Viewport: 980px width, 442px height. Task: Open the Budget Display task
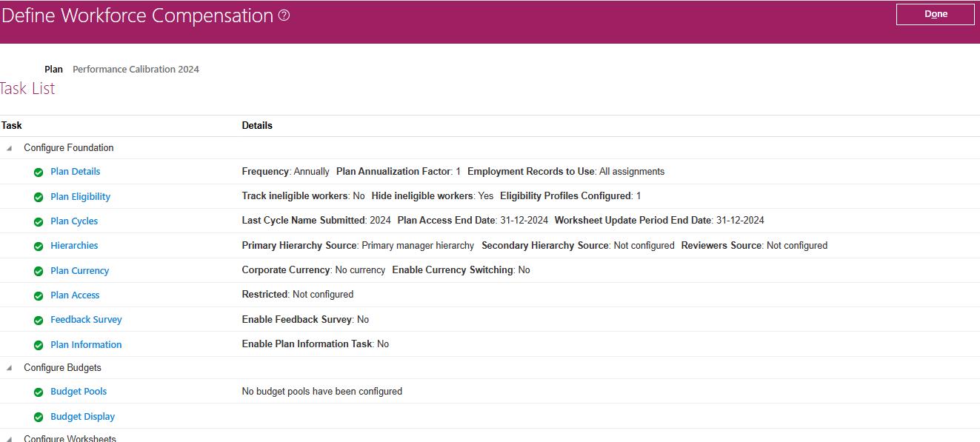point(82,417)
